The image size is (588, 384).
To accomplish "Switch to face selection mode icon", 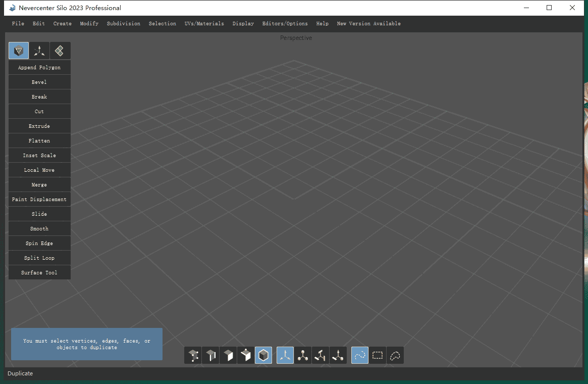I will (x=228, y=356).
